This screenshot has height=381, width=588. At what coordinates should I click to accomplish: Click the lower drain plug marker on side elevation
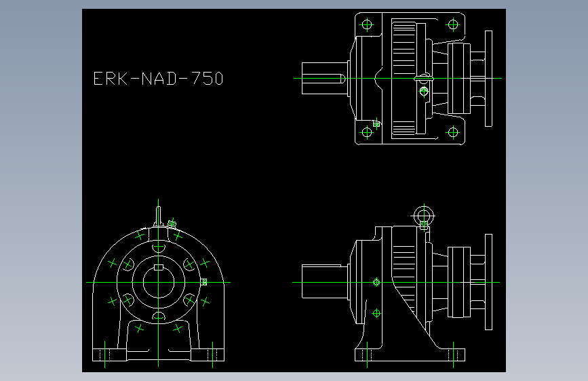point(376,313)
